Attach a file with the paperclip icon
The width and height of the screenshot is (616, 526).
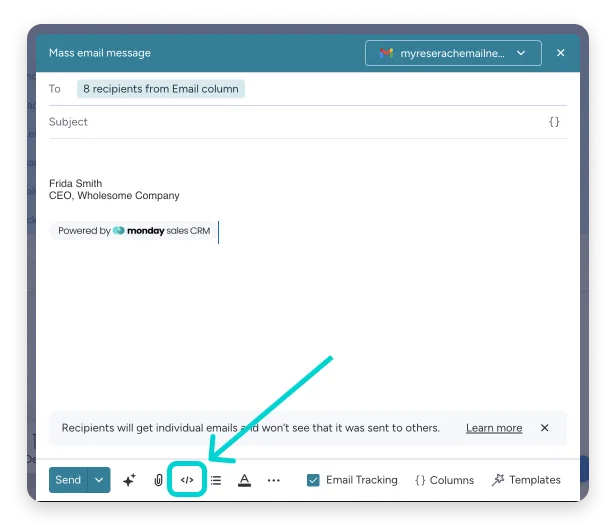point(158,480)
